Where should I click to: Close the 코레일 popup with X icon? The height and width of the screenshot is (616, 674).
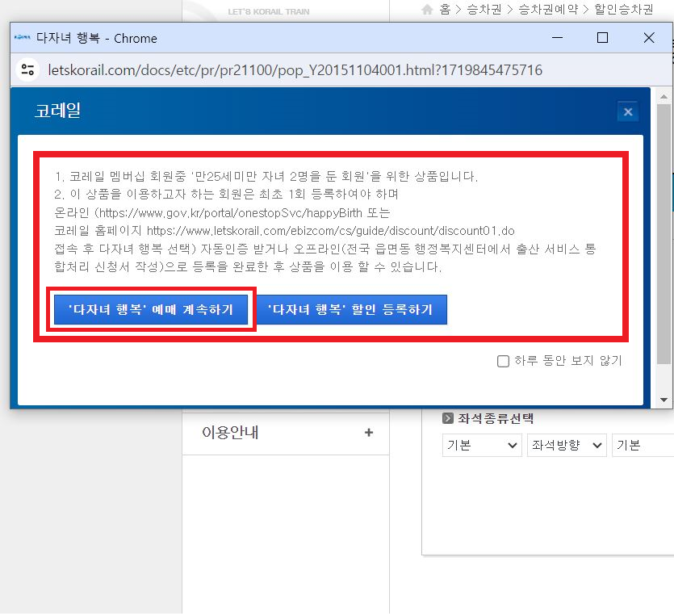[x=627, y=112]
